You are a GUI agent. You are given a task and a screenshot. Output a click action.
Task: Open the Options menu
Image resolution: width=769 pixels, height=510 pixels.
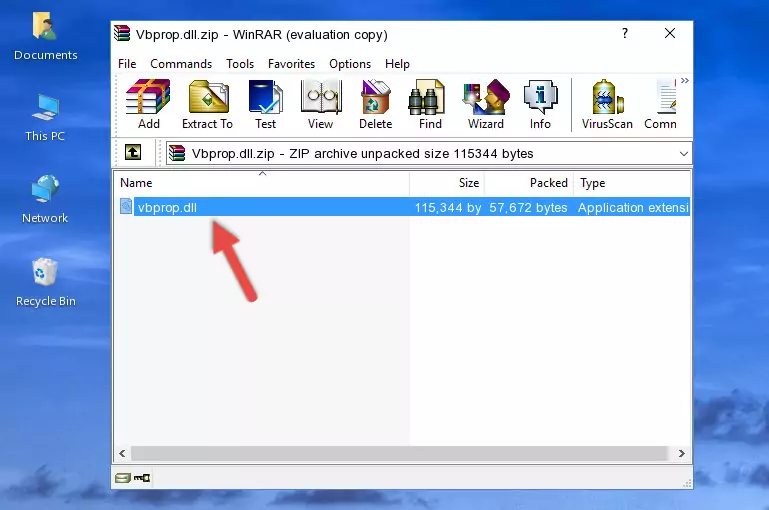pos(350,64)
